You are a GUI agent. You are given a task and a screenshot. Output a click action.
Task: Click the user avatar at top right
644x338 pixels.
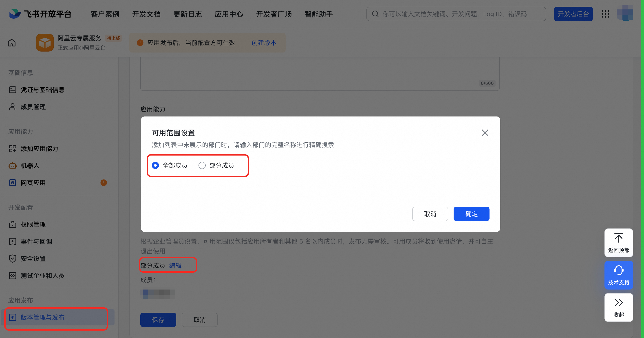(625, 13)
